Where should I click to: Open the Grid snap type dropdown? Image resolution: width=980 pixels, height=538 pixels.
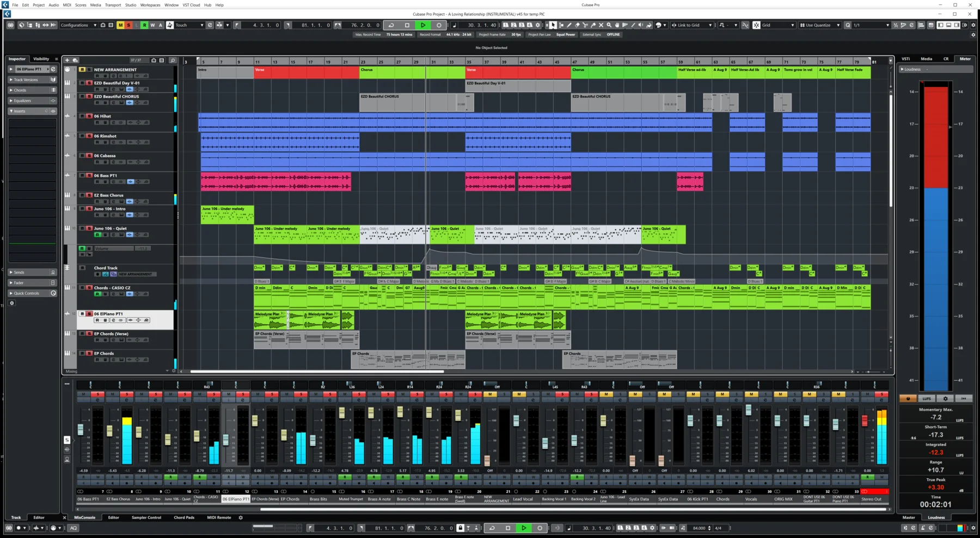pos(779,25)
